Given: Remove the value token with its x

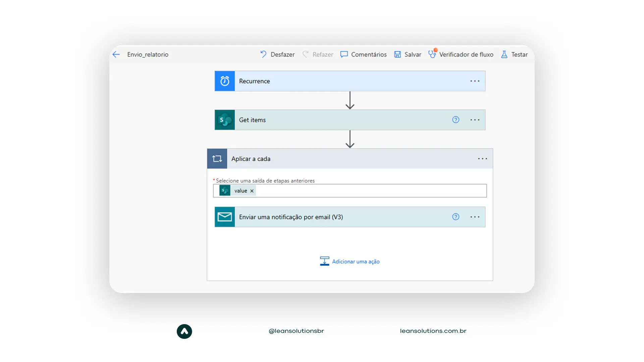Looking at the screenshot, I should click(x=252, y=191).
